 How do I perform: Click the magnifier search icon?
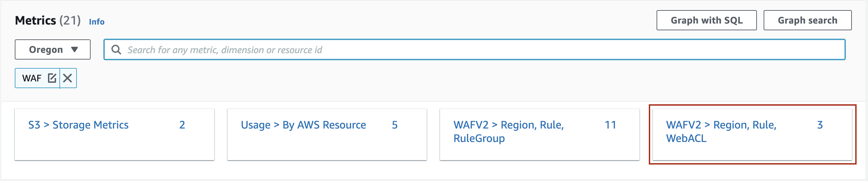[116, 50]
